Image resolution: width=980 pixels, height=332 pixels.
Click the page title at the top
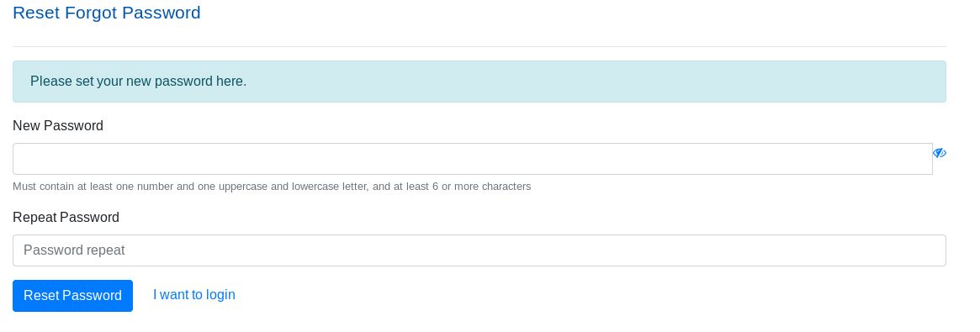coord(106,13)
